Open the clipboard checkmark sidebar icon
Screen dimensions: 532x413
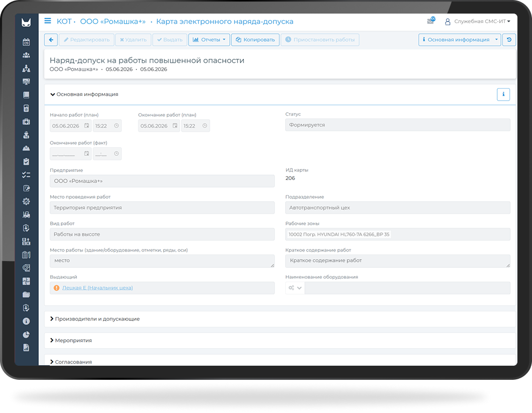tap(26, 161)
